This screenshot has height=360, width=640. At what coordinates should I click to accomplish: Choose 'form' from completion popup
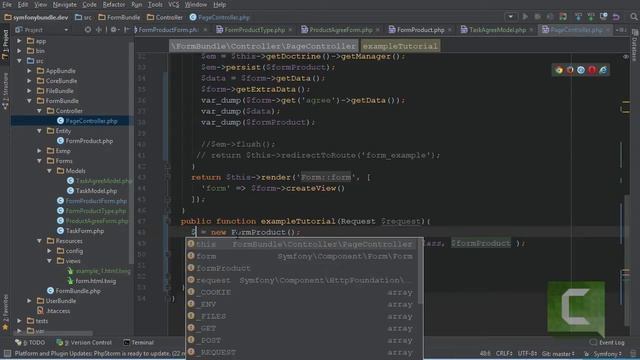pyautogui.click(x=303, y=256)
